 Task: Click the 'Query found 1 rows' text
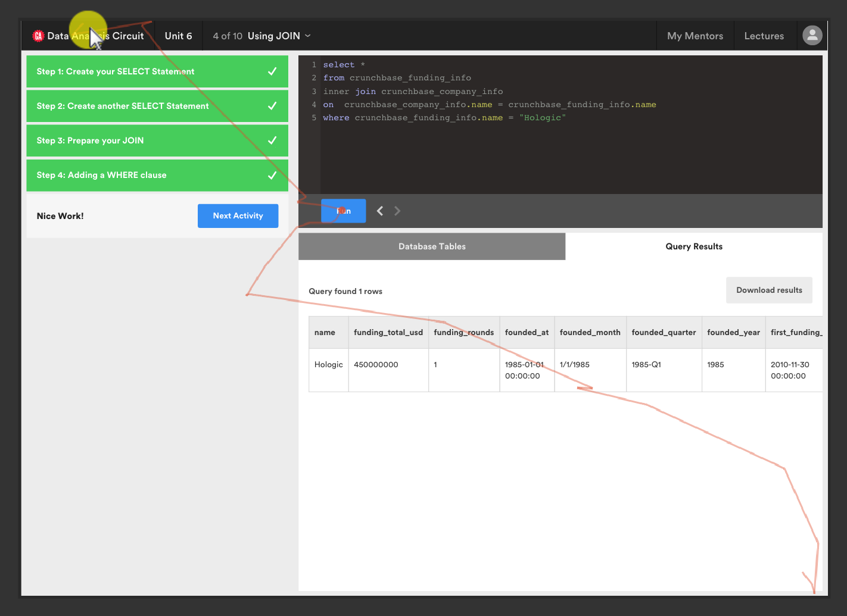pyautogui.click(x=345, y=291)
